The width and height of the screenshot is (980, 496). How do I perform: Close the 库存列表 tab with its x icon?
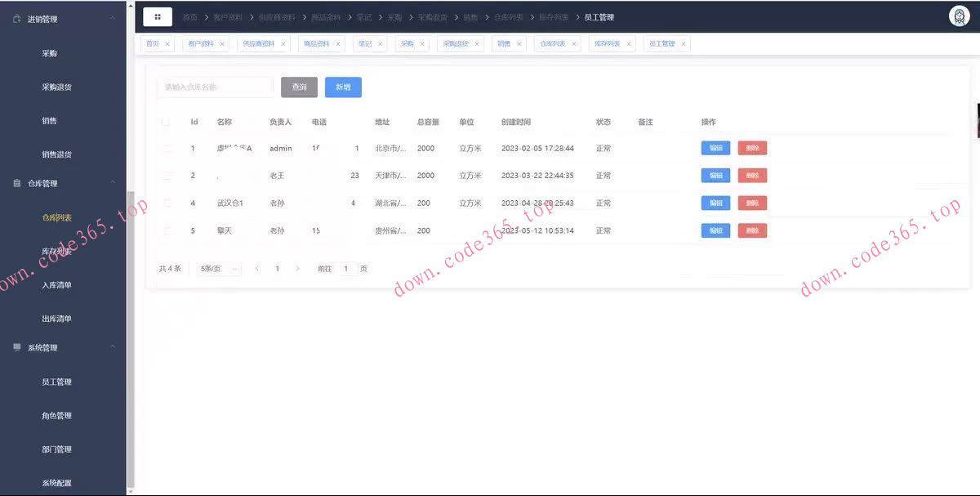[x=629, y=43]
